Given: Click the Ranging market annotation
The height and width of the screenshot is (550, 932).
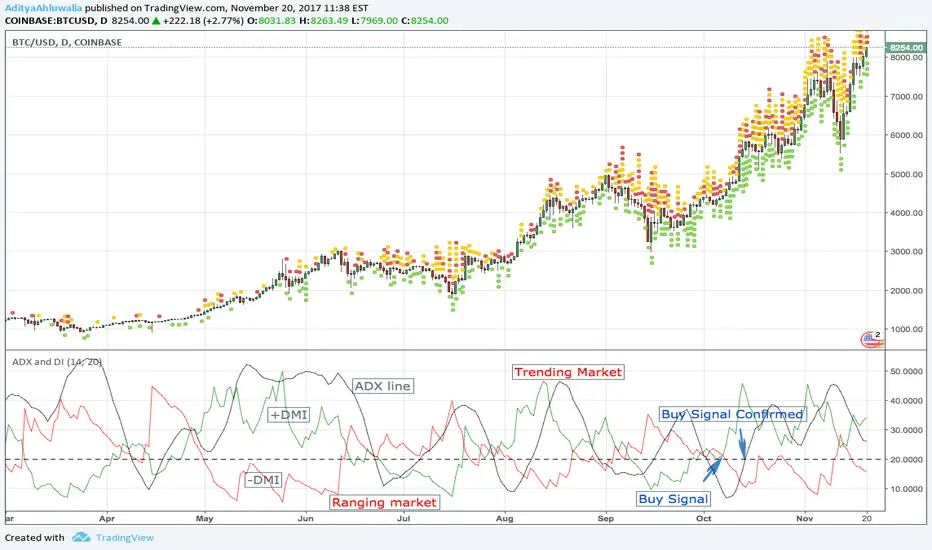Looking at the screenshot, I should click(385, 502).
